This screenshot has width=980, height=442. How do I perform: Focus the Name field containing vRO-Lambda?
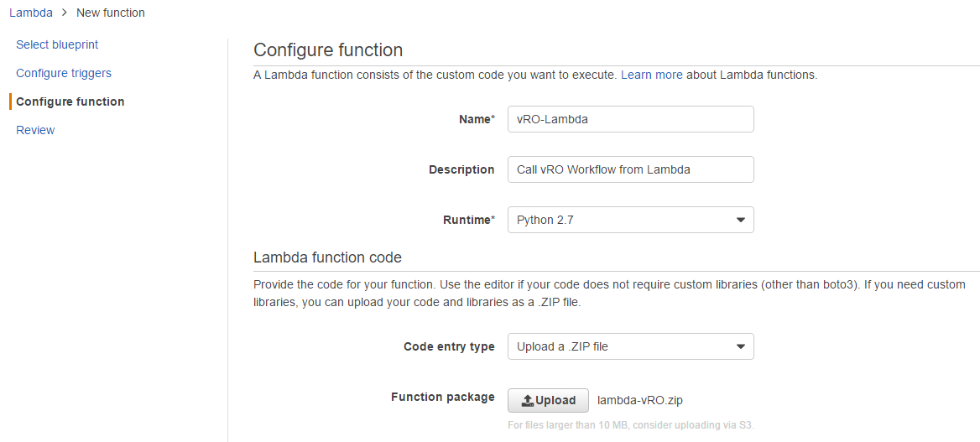[630, 119]
